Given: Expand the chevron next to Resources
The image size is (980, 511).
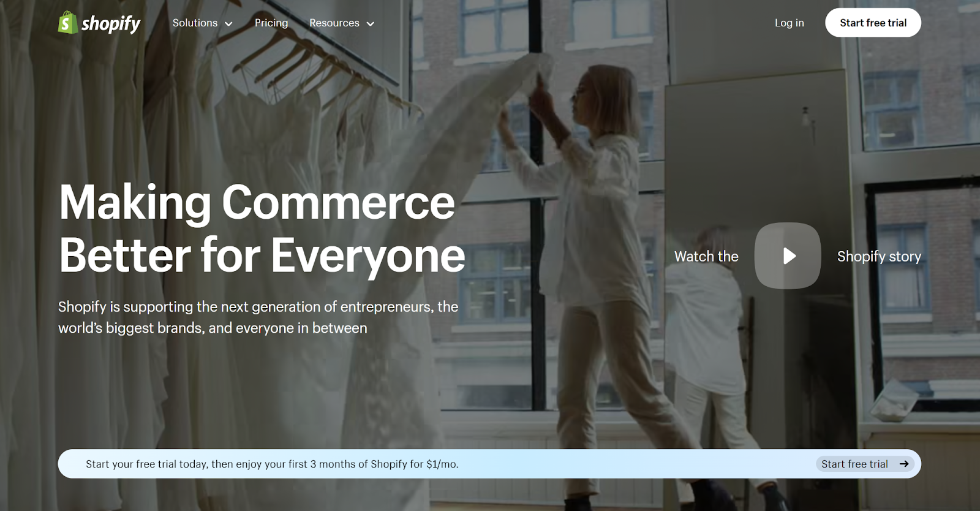Looking at the screenshot, I should 370,24.
